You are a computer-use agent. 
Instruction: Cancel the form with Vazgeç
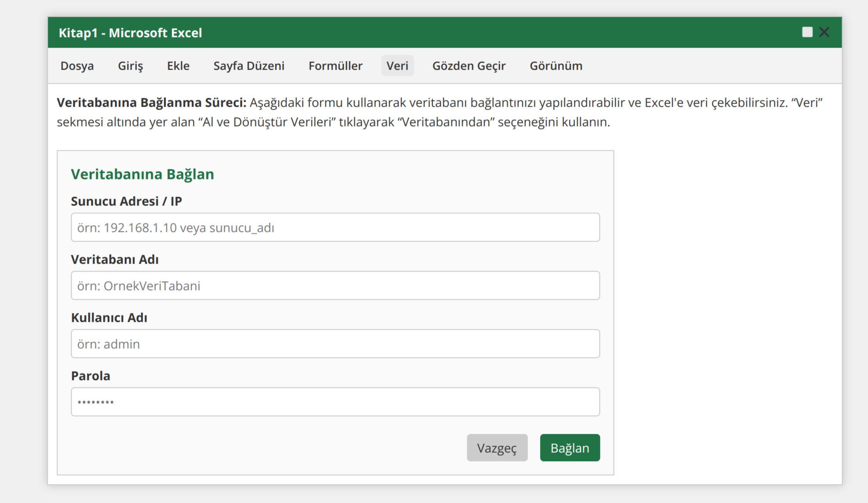coord(497,447)
